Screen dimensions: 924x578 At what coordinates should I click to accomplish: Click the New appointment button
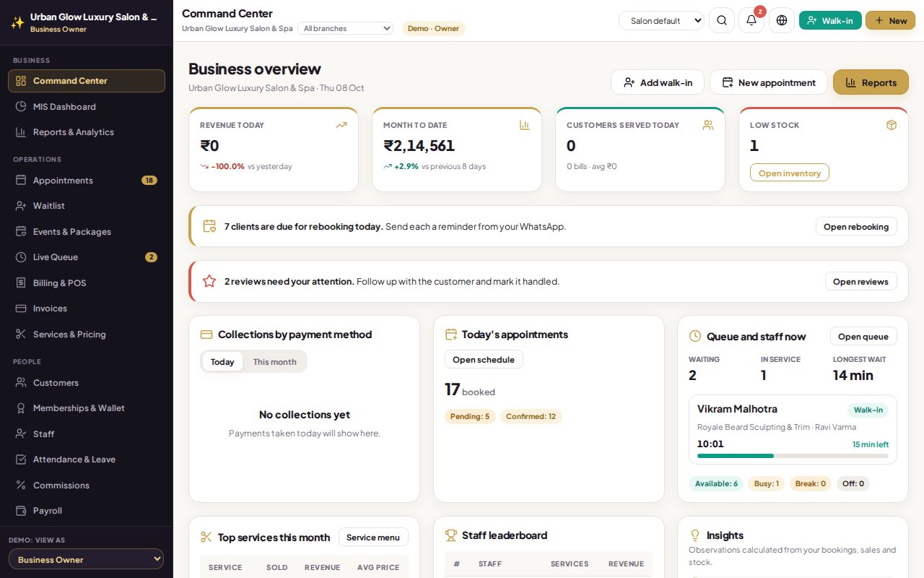769,82
